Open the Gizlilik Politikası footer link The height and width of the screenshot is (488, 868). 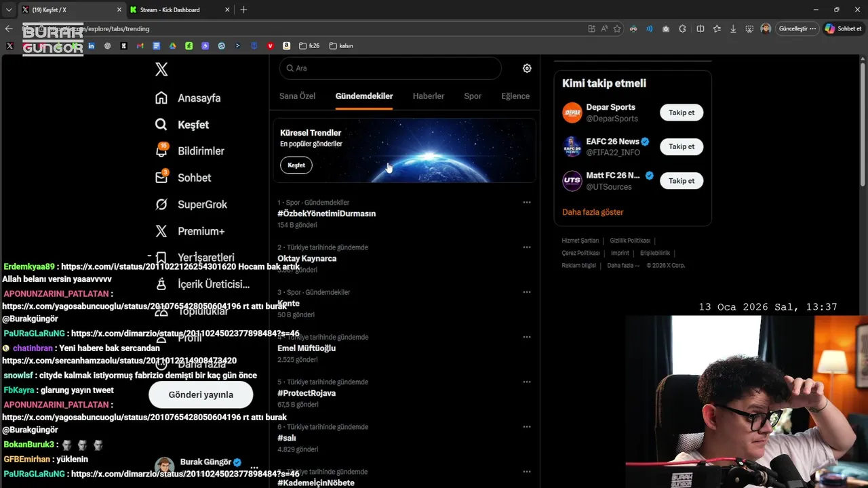629,241
